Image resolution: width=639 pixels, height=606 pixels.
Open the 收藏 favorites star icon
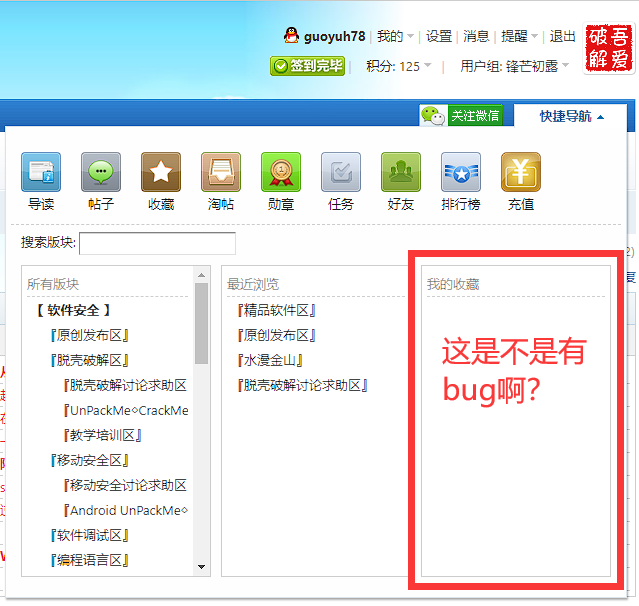(161, 172)
